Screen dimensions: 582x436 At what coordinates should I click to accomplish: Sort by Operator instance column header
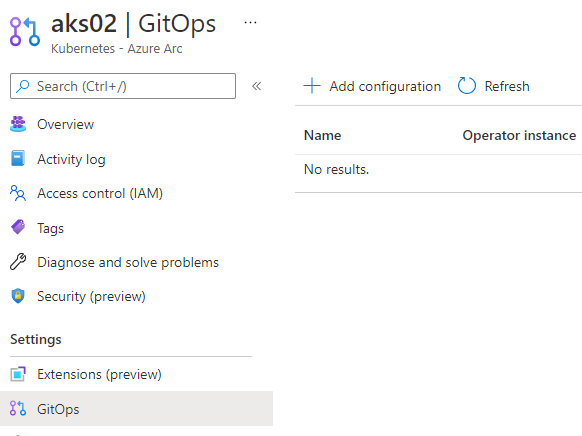click(519, 135)
